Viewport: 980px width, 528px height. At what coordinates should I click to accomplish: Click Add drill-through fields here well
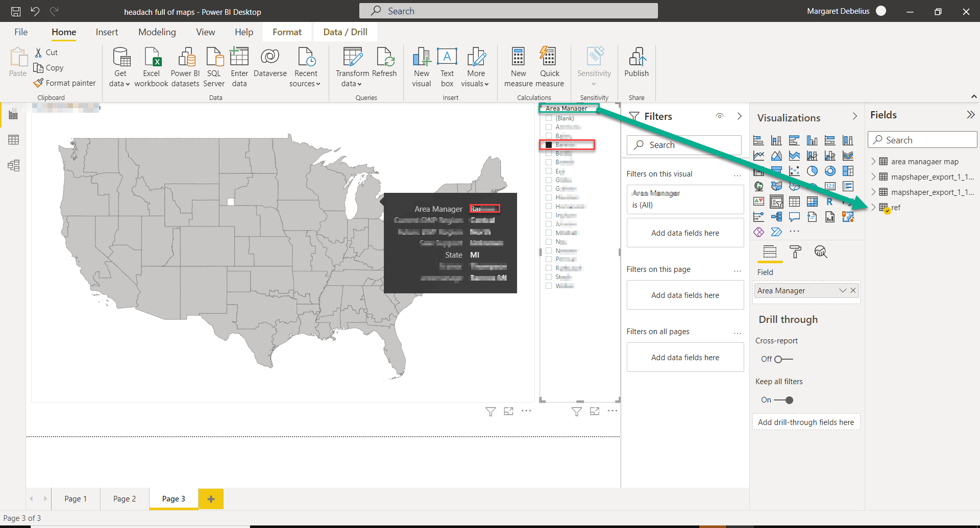[x=806, y=422]
